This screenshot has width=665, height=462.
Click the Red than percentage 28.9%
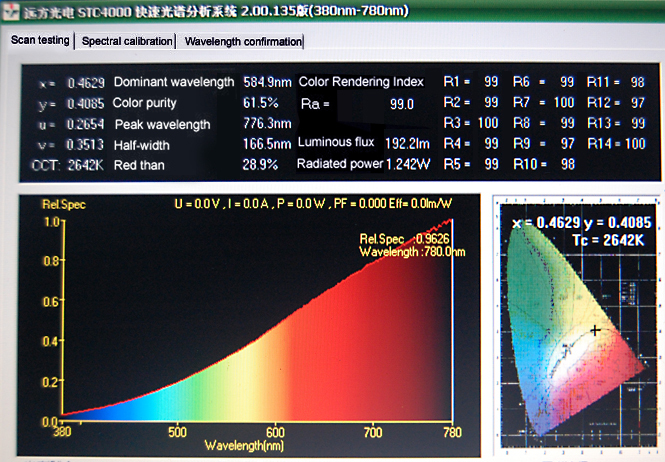pos(260,165)
